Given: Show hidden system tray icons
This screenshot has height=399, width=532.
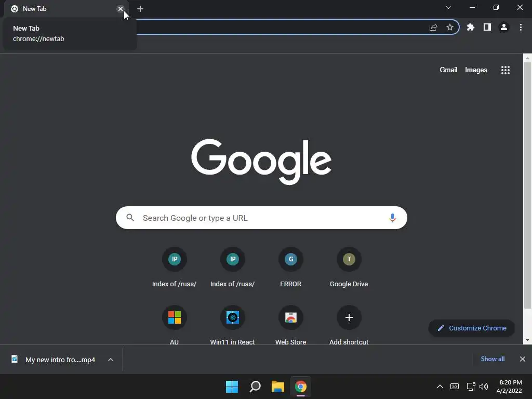Looking at the screenshot, I should 440,387.
